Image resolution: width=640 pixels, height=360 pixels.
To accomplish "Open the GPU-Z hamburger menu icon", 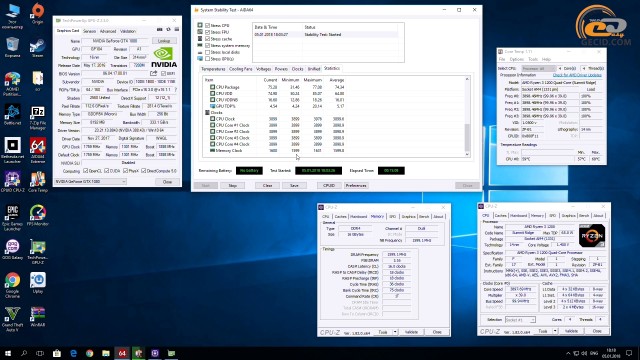I will (177, 30).
